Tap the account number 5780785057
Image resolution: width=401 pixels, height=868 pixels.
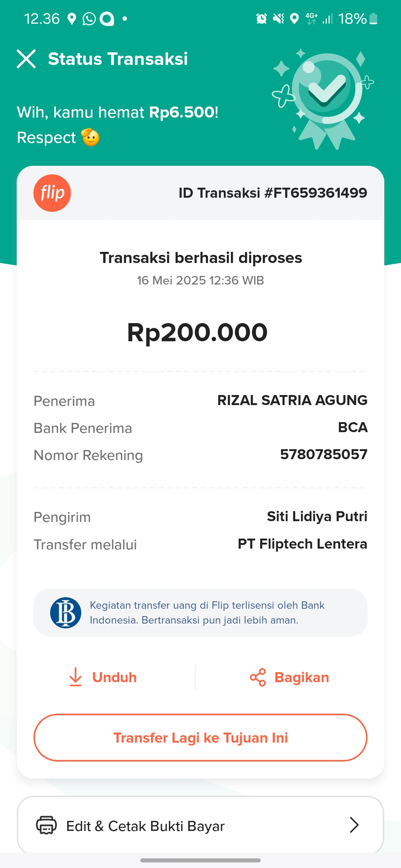click(323, 454)
